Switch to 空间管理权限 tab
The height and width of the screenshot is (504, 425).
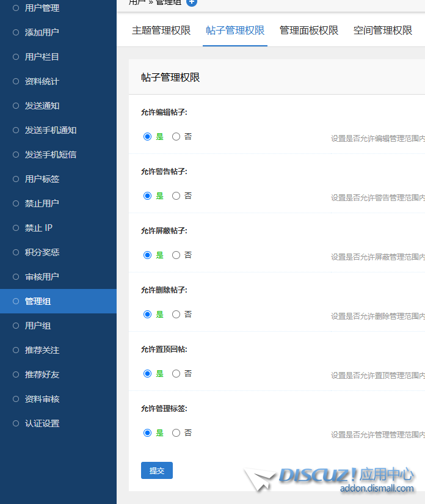point(382,31)
